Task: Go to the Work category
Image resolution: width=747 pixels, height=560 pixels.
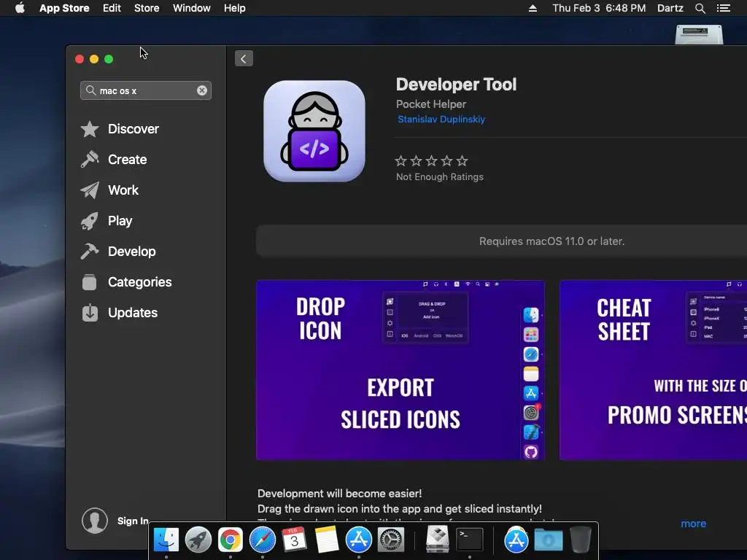Action: click(x=123, y=190)
